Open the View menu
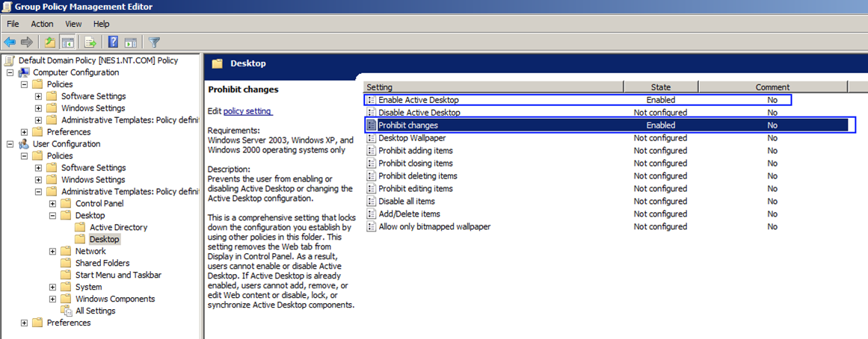The width and height of the screenshot is (868, 339). (73, 24)
